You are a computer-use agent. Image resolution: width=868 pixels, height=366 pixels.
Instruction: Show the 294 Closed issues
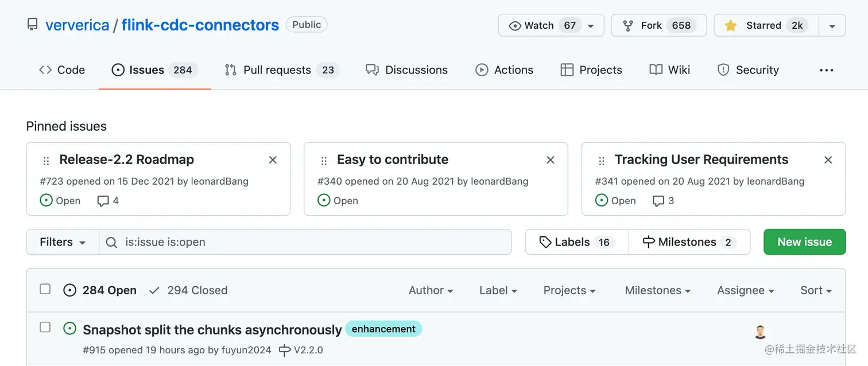188,290
